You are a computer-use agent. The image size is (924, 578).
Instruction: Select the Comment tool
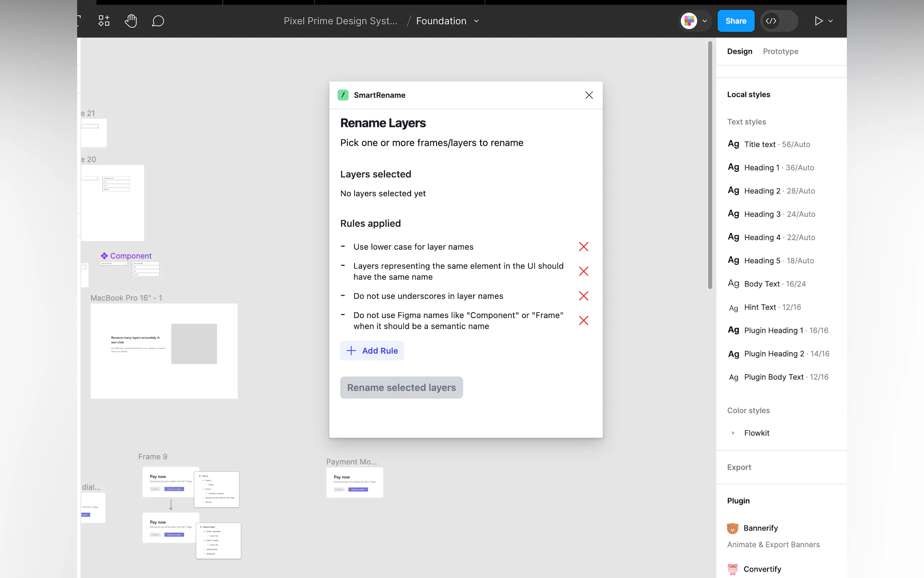point(158,21)
